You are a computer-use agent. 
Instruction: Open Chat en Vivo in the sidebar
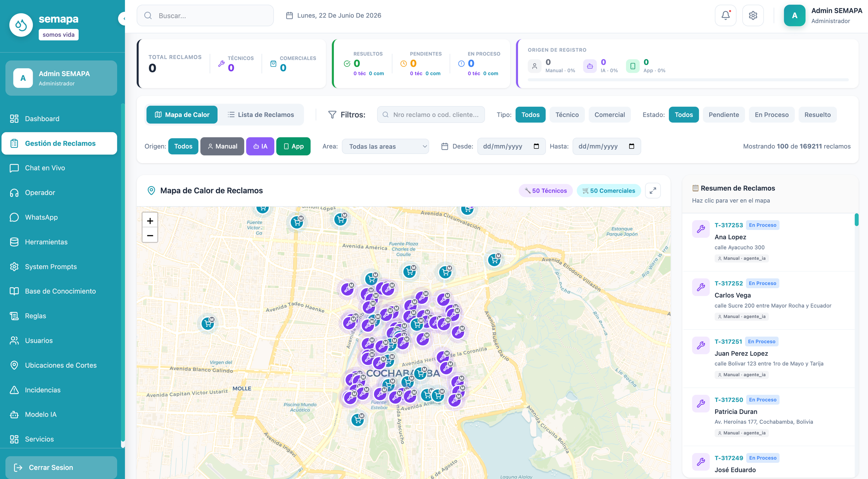point(59,168)
